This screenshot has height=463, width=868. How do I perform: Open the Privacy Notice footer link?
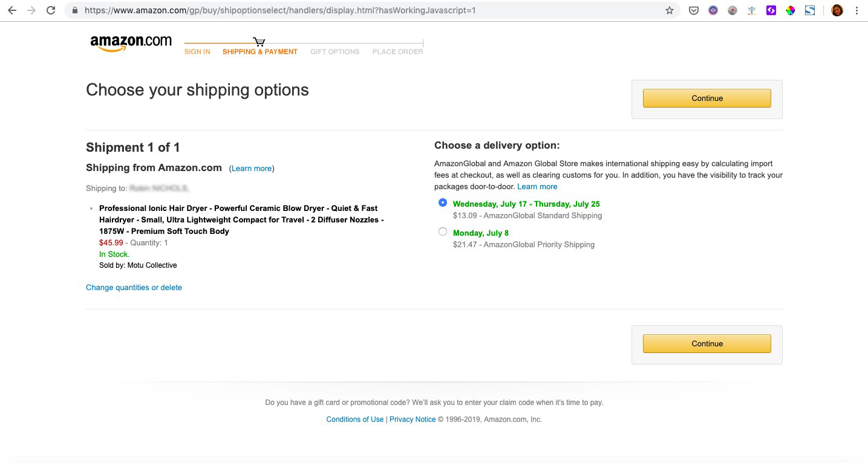pos(413,419)
